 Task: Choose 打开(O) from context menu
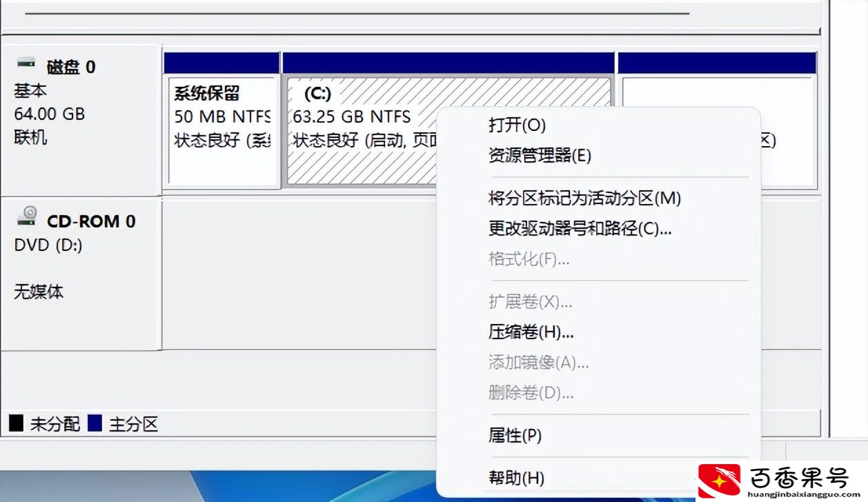(x=517, y=125)
